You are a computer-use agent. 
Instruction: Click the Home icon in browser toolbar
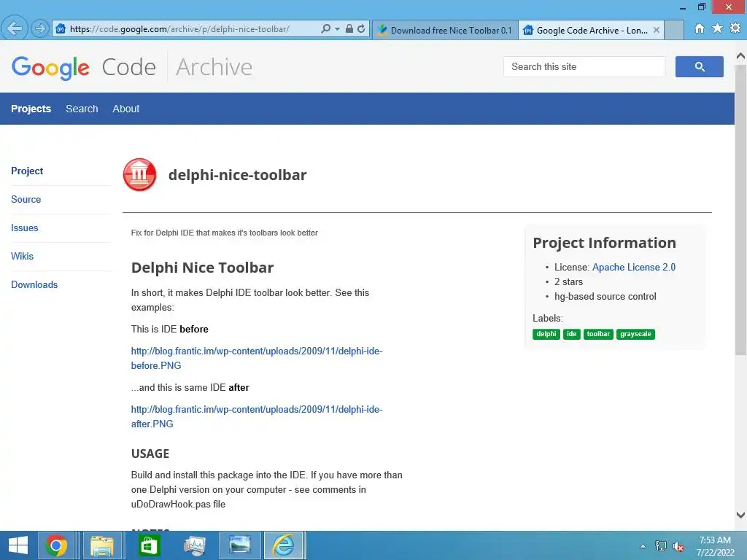click(700, 28)
